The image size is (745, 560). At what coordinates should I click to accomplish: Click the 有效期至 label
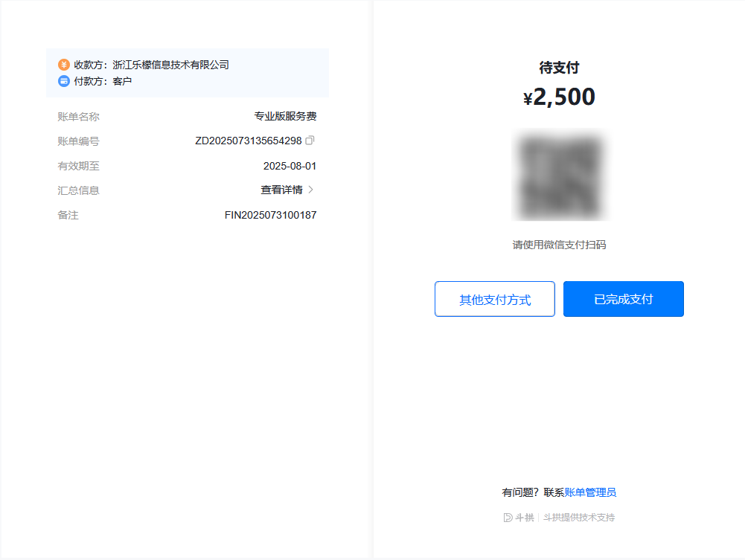pyautogui.click(x=78, y=166)
